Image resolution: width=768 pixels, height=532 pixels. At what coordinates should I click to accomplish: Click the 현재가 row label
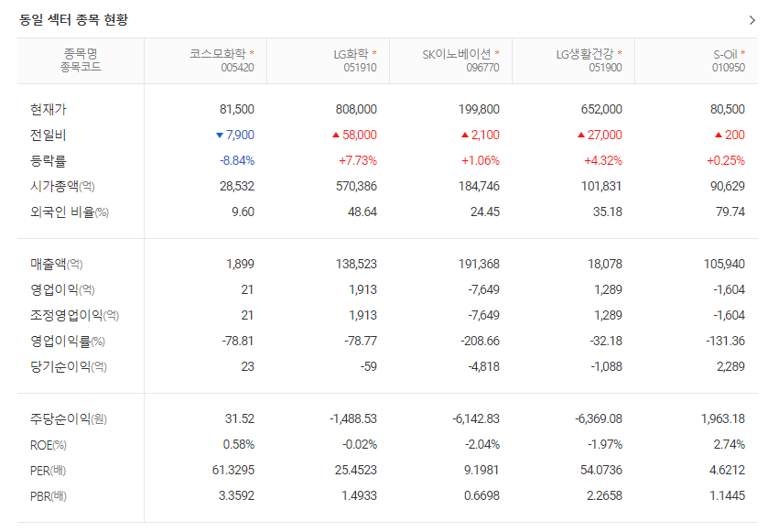click(48, 109)
